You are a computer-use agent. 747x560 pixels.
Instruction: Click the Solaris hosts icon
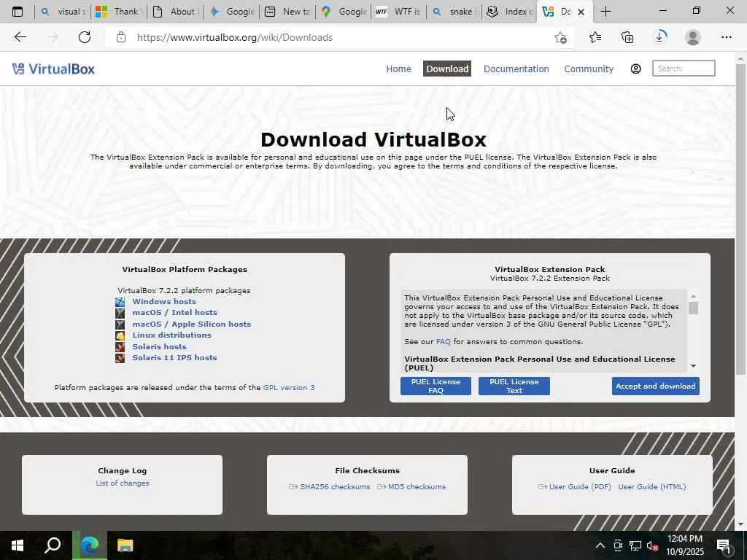tap(120, 346)
